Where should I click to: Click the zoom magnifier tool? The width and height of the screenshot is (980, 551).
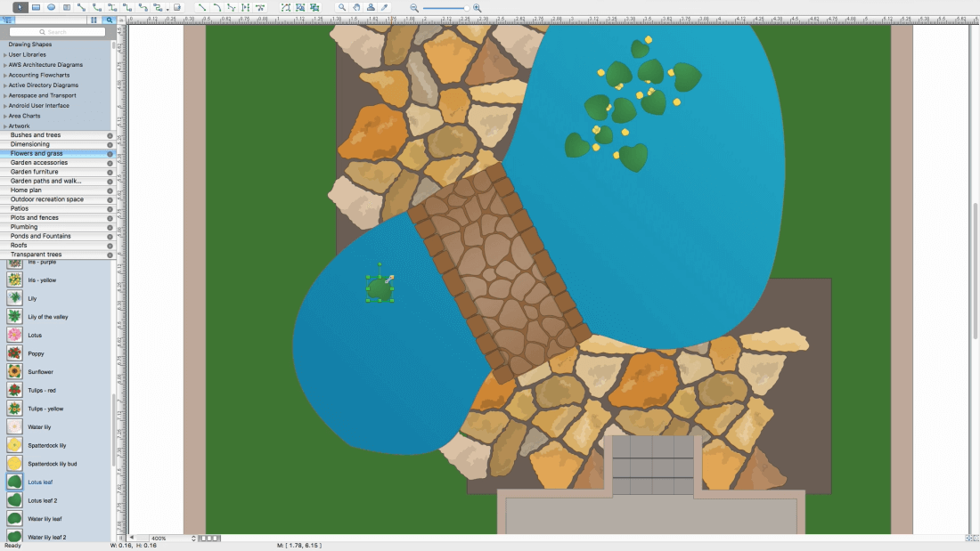click(x=342, y=7)
